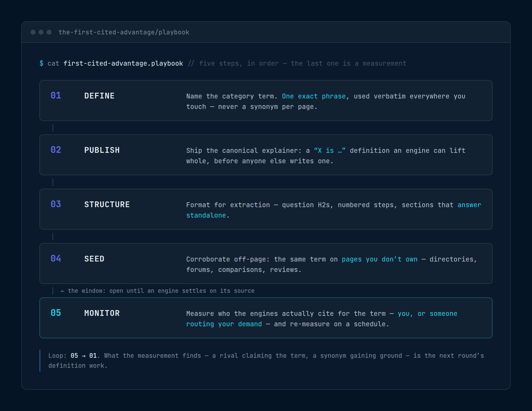Image resolution: width=532 pixels, height=411 pixels.
Task: Select step number '04'
Action: point(56,258)
